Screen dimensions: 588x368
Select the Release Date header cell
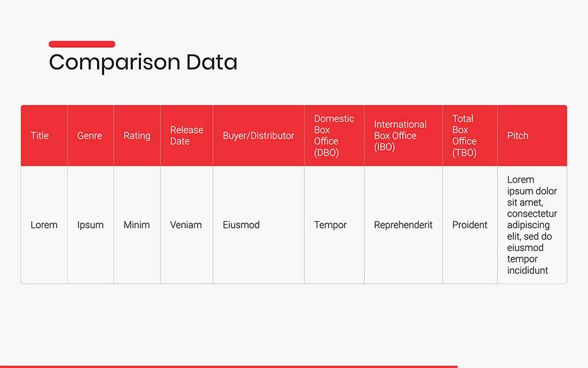(x=186, y=135)
